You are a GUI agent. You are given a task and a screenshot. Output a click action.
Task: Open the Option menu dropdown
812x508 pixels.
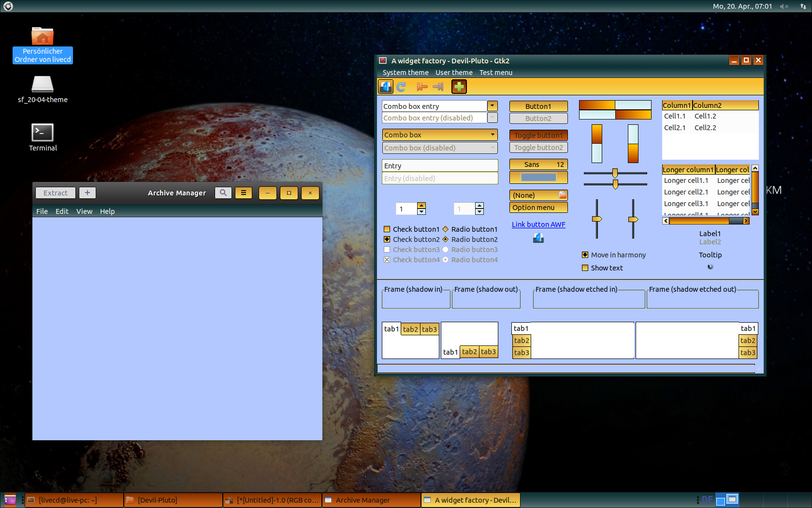[x=538, y=208]
